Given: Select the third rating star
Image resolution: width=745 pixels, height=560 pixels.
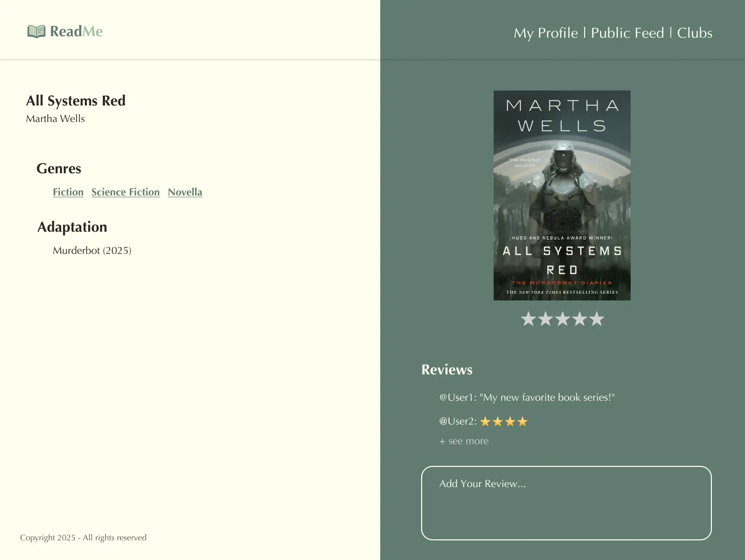Looking at the screenshot, I should pyautogui.click(x=562, y=319).
